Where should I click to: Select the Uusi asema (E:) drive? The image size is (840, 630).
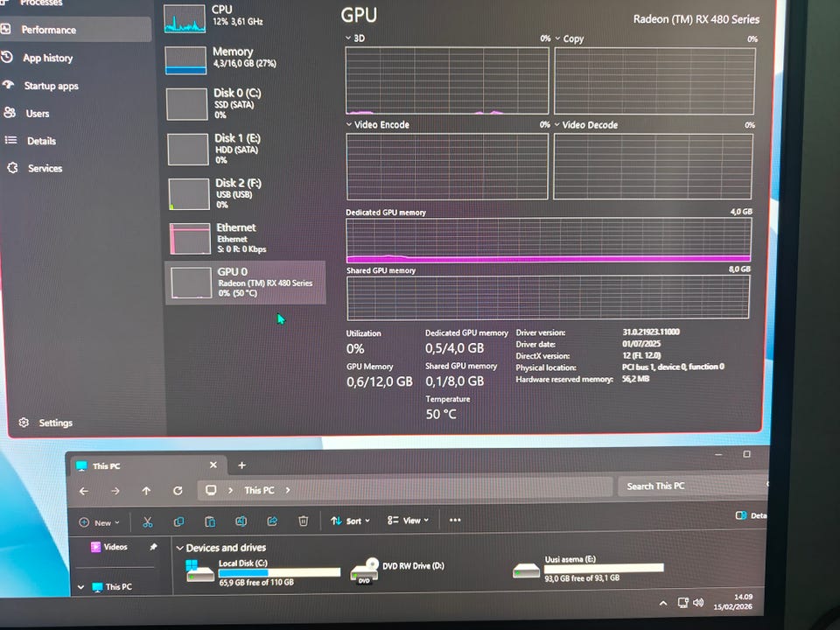coord(588,569)
